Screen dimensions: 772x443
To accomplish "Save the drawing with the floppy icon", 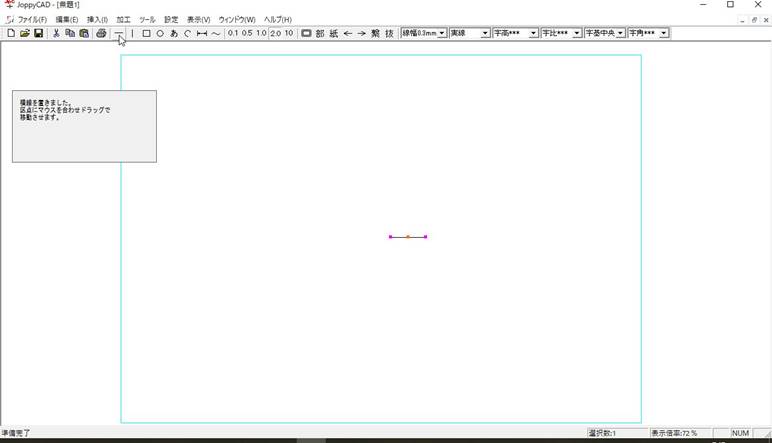I will pyautogui.click(x=38, y=33).
